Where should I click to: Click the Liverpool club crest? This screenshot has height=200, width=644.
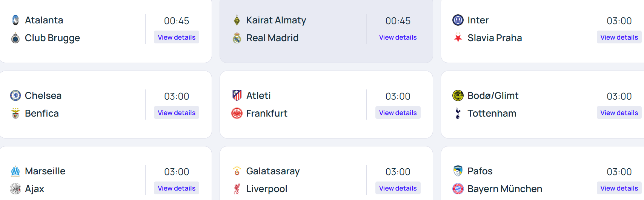(237, 189)
